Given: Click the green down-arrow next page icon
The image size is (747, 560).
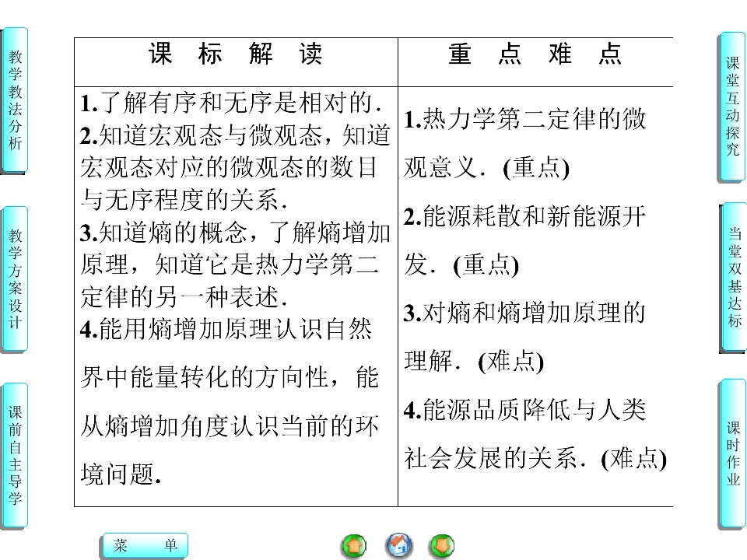Looking at the screenshot, I should (442, 546).
